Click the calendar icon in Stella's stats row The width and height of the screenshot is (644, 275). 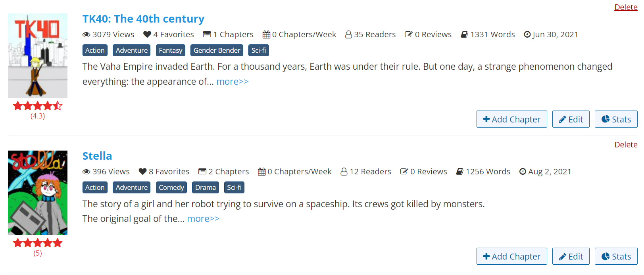pos(261,172)
